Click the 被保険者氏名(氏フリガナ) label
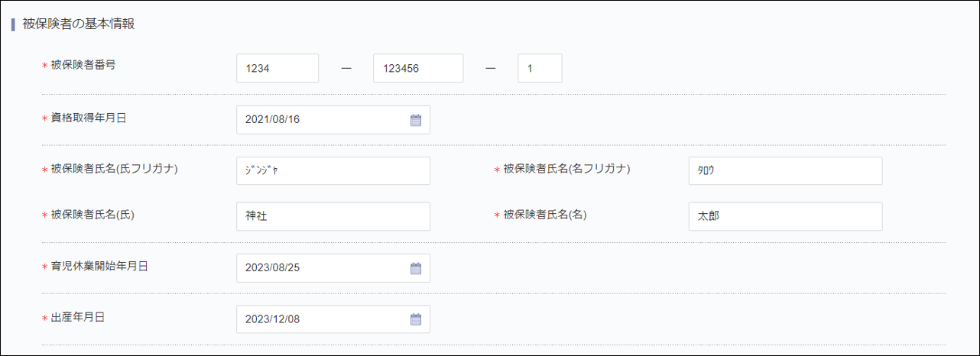Screen dimensions: 980x356 [114, 169]
